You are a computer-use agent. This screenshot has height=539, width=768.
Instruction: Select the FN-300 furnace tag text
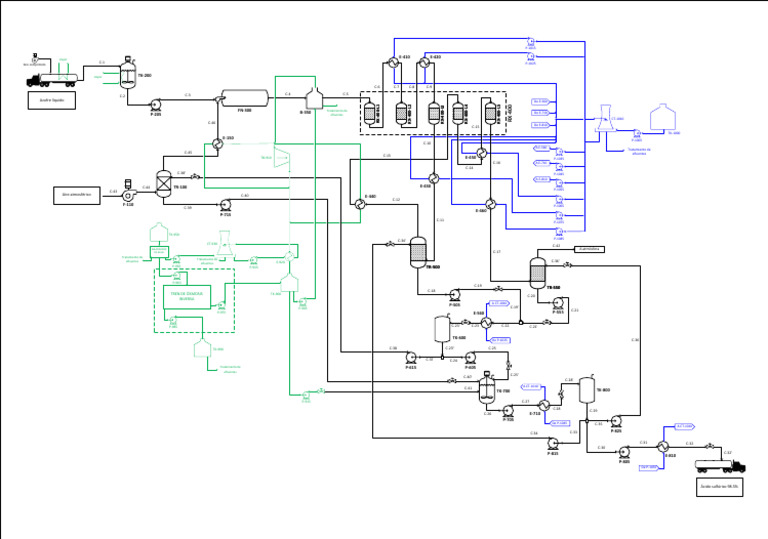[x=245, y=110]
